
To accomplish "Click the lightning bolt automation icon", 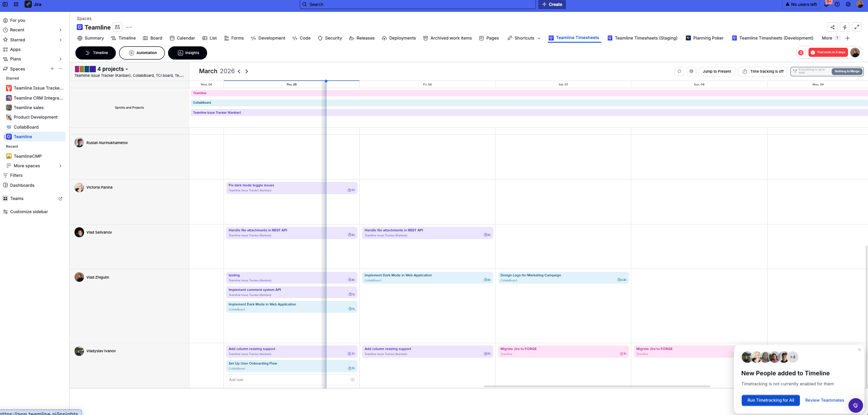I will (845, 27).
